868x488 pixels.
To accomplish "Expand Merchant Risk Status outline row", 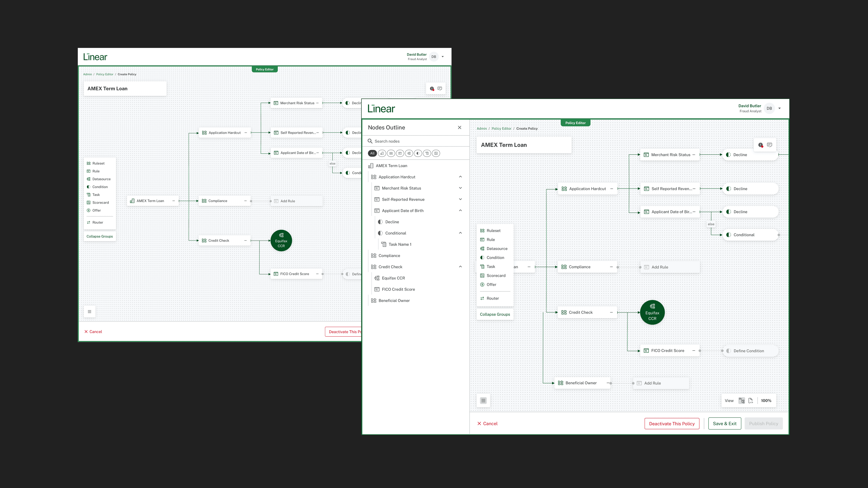I will tap(460, 188).
